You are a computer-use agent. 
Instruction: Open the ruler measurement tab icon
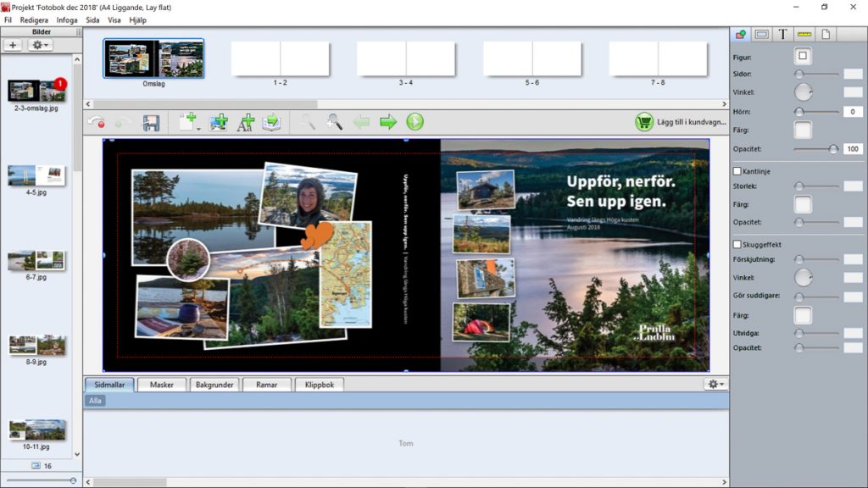804,35
